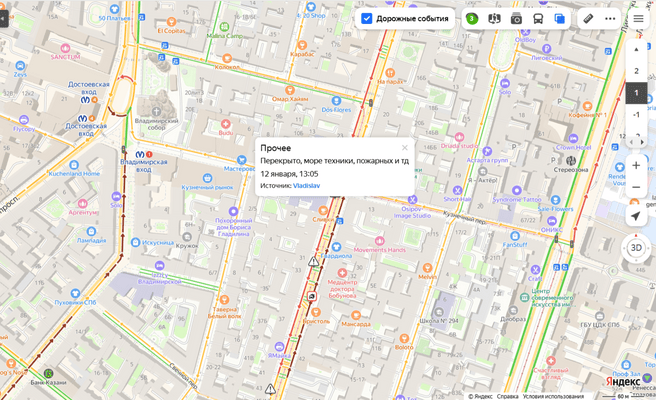
Task: Select the Kuchenland Home shop marker
Action: click(x=74, y=165)
